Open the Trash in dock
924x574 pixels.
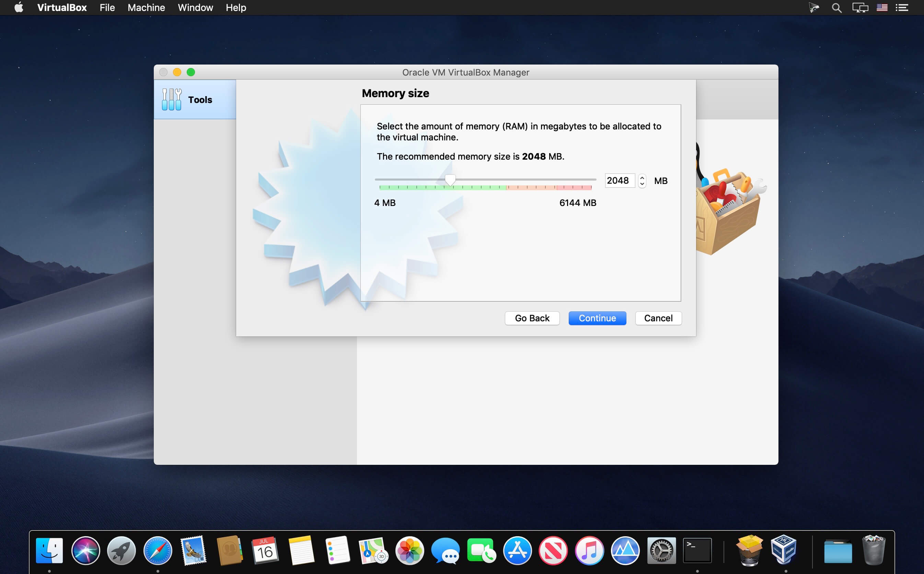[874, 550]
